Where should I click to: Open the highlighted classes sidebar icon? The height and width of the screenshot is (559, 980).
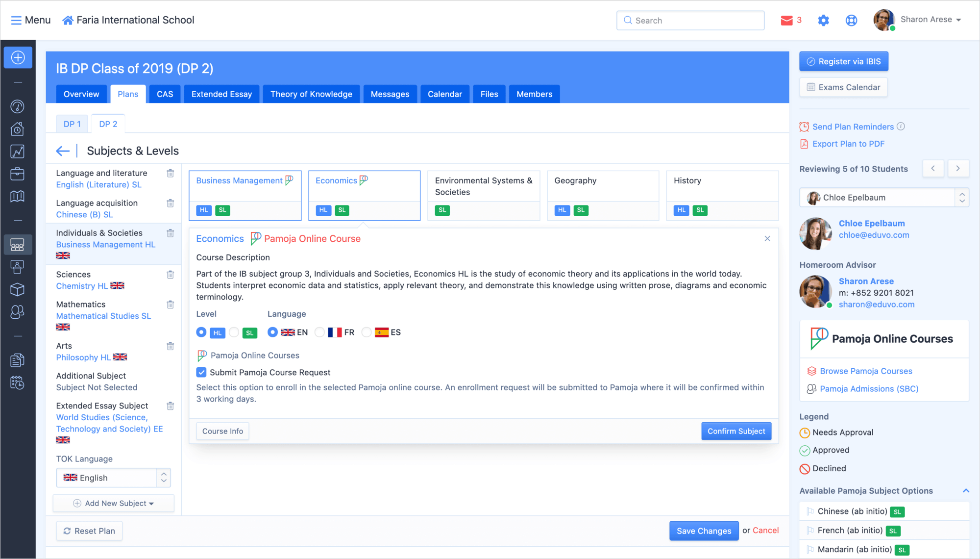tap(18, 244)
